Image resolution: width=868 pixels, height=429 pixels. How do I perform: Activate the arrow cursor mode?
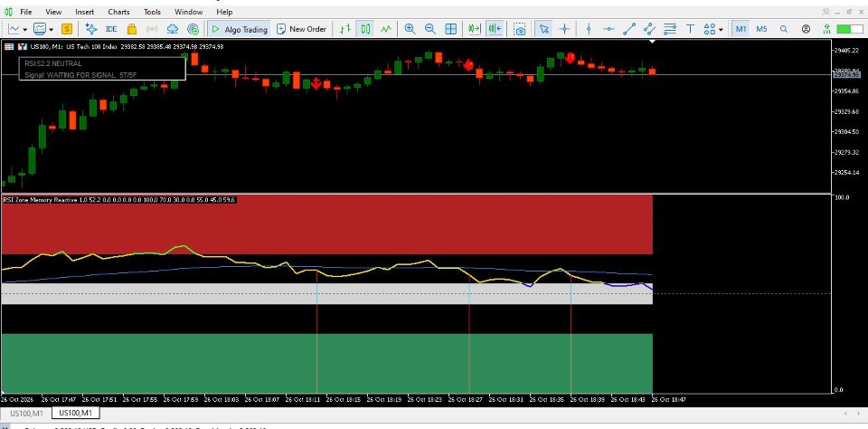(x=543, y=29)
